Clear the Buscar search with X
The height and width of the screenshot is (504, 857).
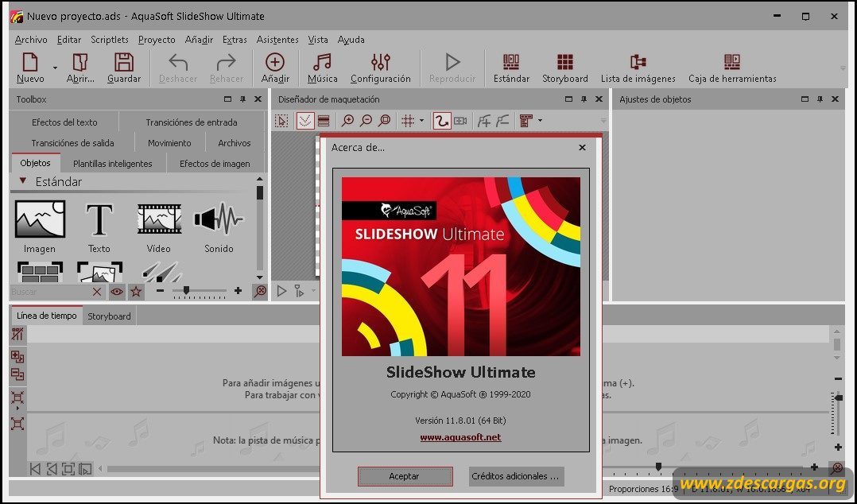coord(97,292)
